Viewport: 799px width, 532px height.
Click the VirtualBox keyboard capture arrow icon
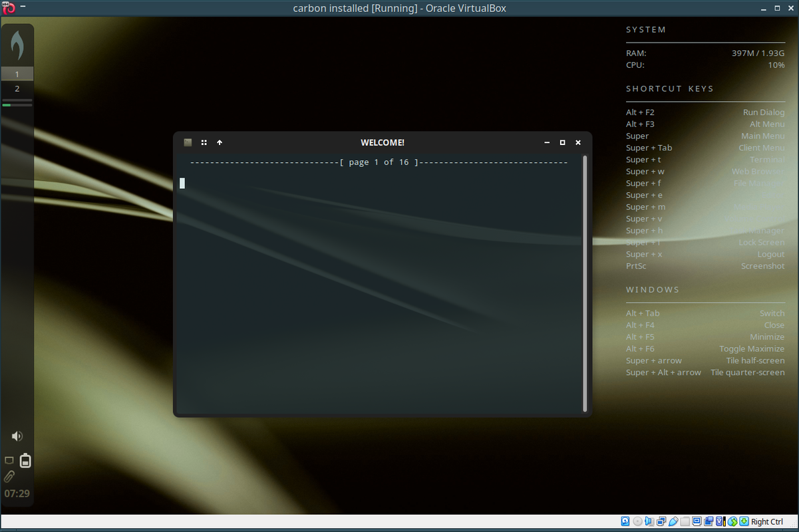coord(744,521)
